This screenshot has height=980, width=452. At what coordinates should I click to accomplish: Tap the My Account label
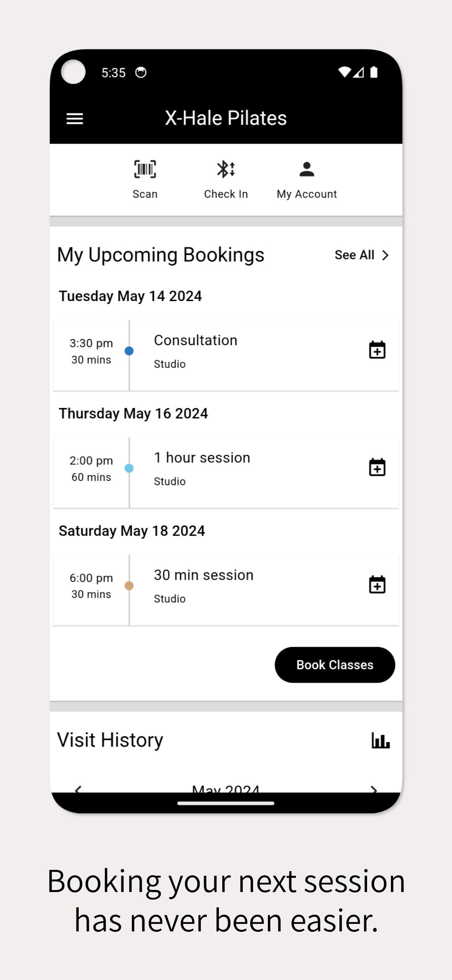point(307,194)
